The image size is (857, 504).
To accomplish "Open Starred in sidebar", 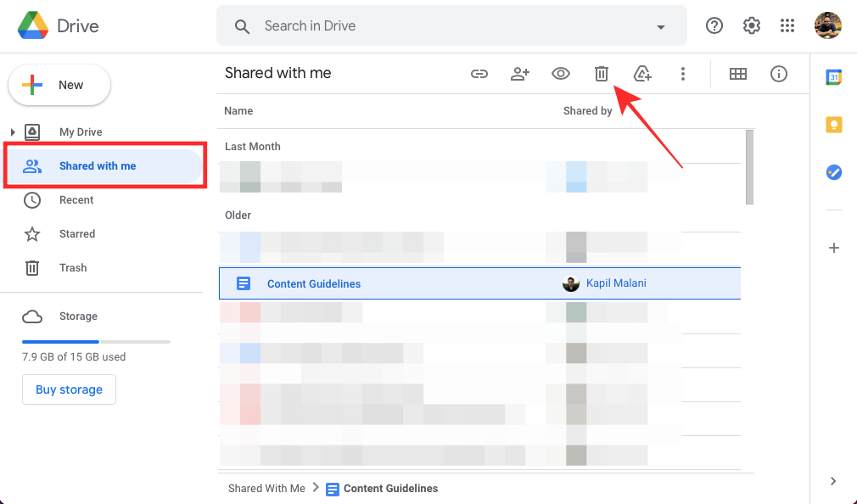I will (x=77, y=234).
